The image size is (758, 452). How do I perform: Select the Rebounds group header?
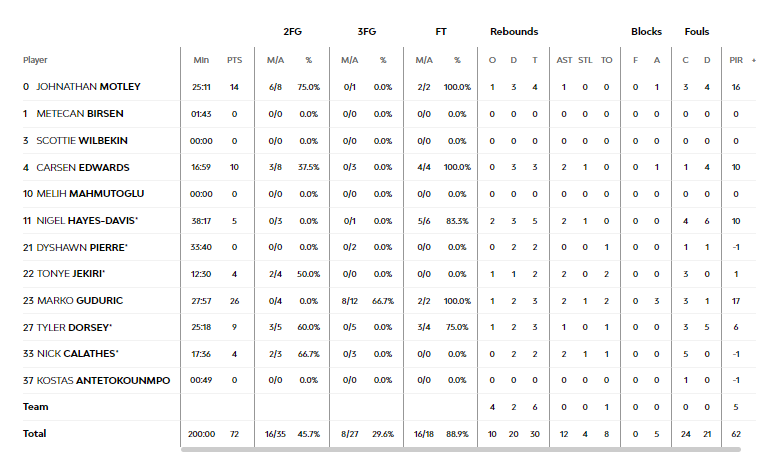[514, 31]
